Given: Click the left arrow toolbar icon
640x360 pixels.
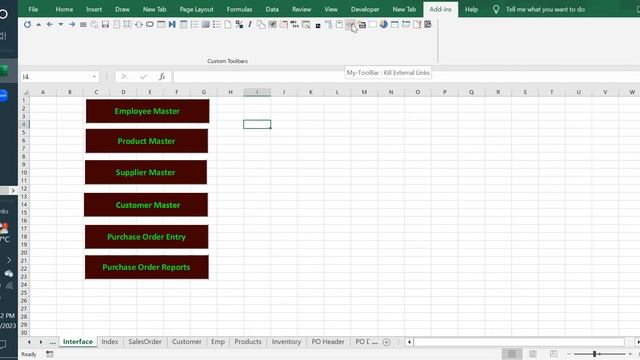Looking at the screenshot, I should click(50, 24).
